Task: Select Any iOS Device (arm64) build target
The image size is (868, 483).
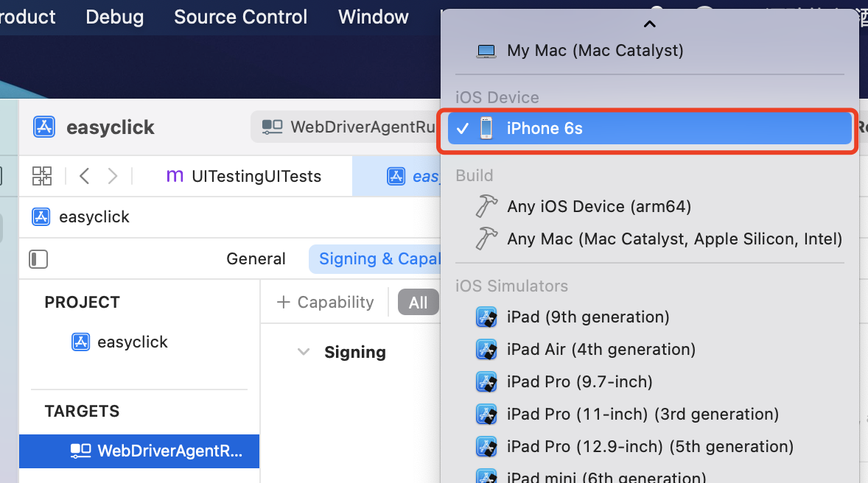Action: coord(650,206)
